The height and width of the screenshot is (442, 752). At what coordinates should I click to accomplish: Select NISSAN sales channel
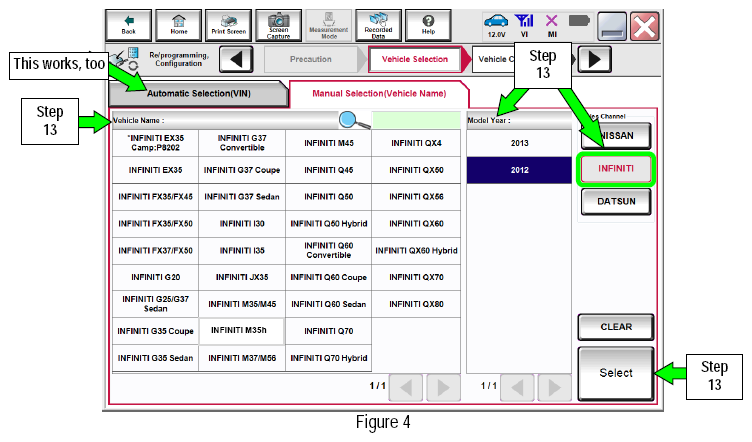[616, 136]
